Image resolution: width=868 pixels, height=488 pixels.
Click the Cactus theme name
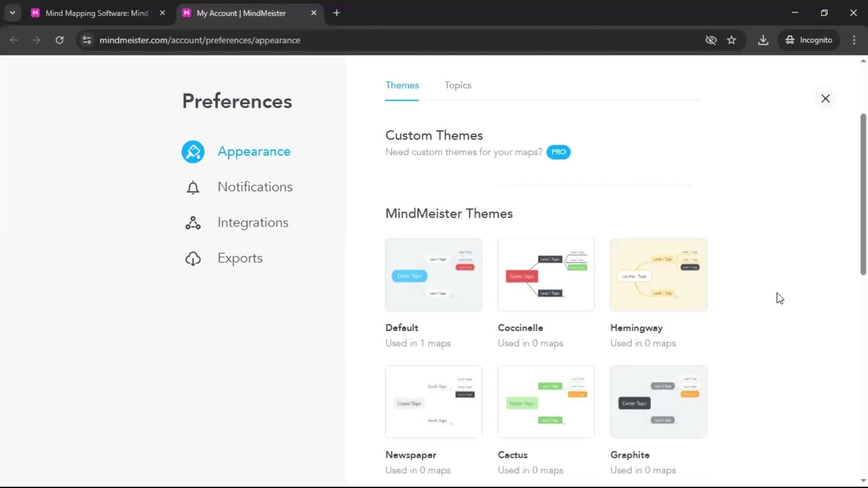513,455
